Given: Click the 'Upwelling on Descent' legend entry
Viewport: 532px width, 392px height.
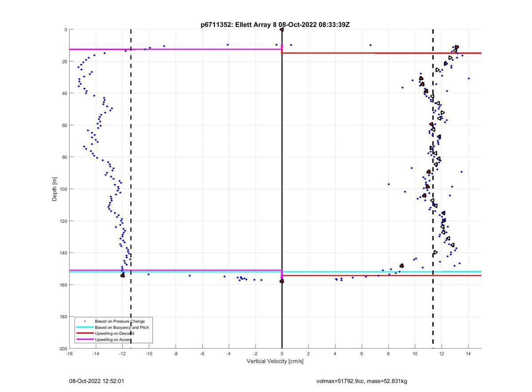Looking at the screenshot, I should 114,334.
